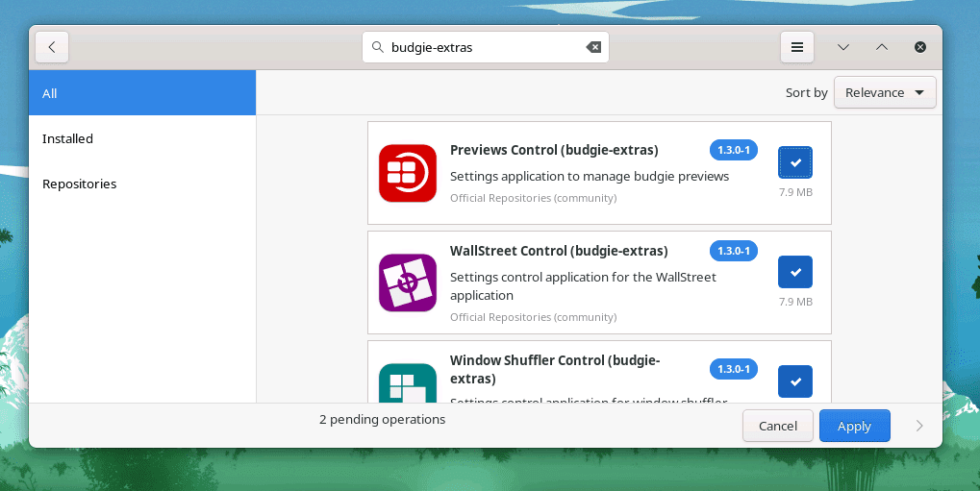The image size is (980, 491).
Task: Click the upward chevron in header bar
Action: pos(881,47)
